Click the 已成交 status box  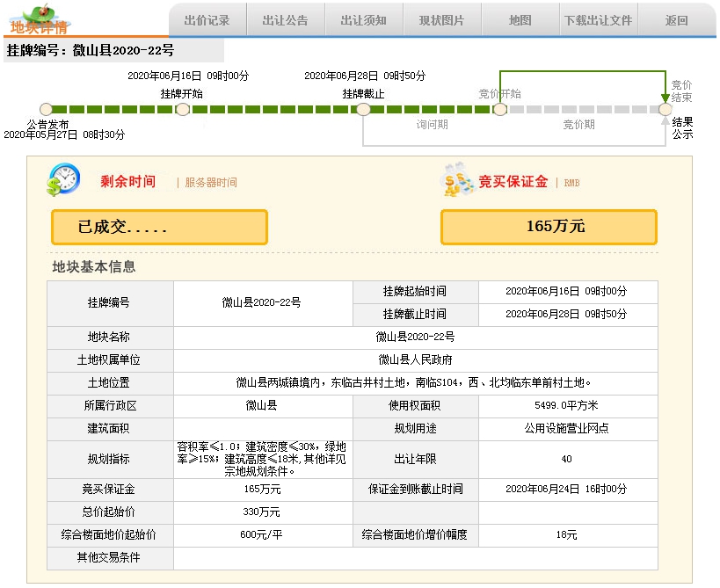[159, 227]
